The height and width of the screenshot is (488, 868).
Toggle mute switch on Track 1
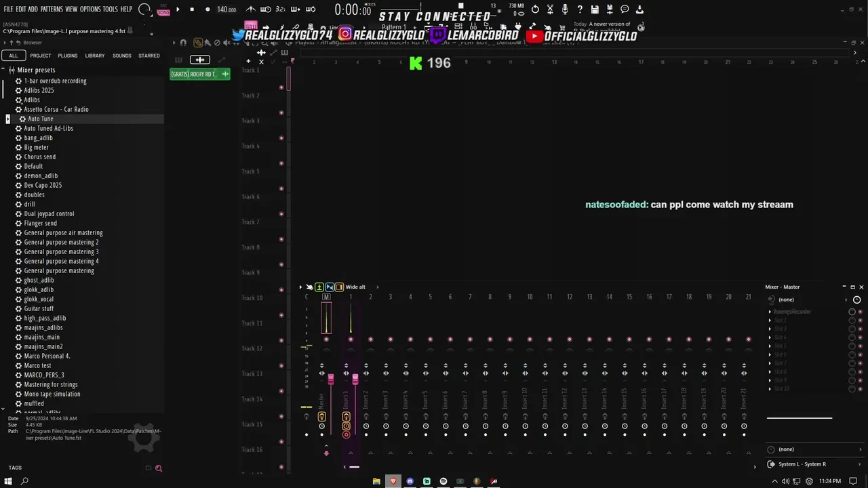[281, 87]
